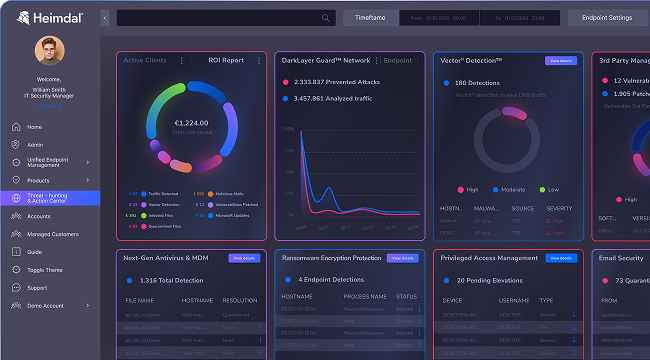Click Unified Endpoint Management gear icon
Image resolution: width=650 pixels, height=360 pixels.
coord(16,163)
